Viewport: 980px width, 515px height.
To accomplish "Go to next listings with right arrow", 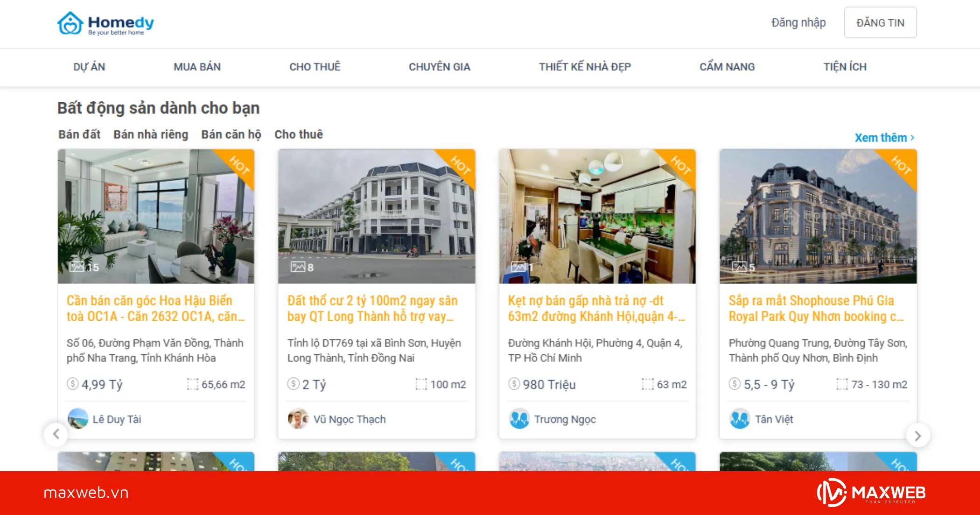I will pyautogui.click(x=918, y=436).
